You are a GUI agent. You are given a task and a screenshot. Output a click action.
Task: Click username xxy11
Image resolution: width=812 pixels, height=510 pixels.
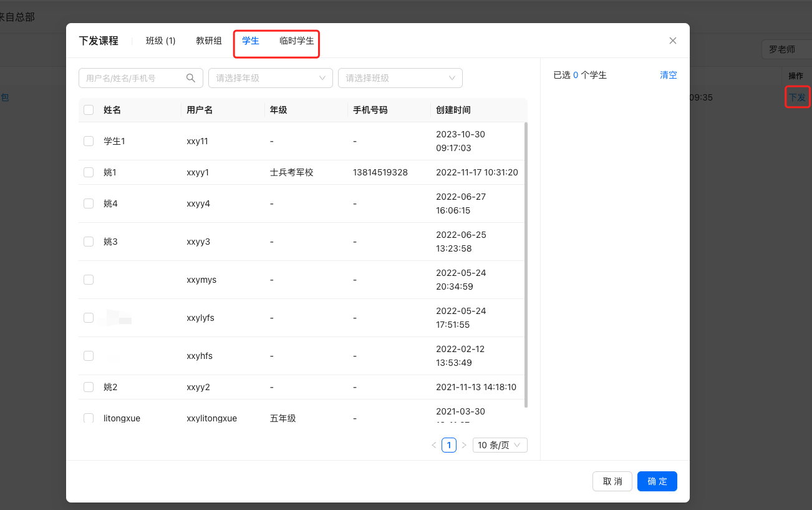[197, 141]
